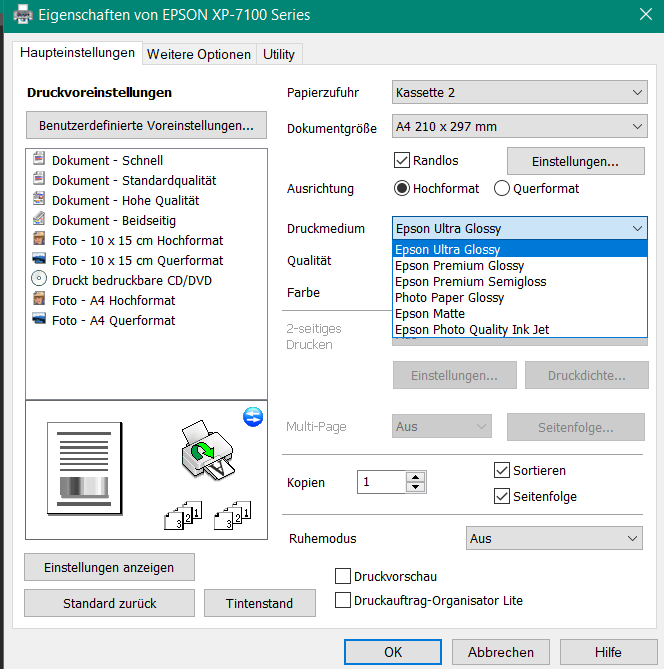The width and height of the screenshot is (664, 669).
Task: Click the first collated pages icon
Action: [x=183, y=515]
